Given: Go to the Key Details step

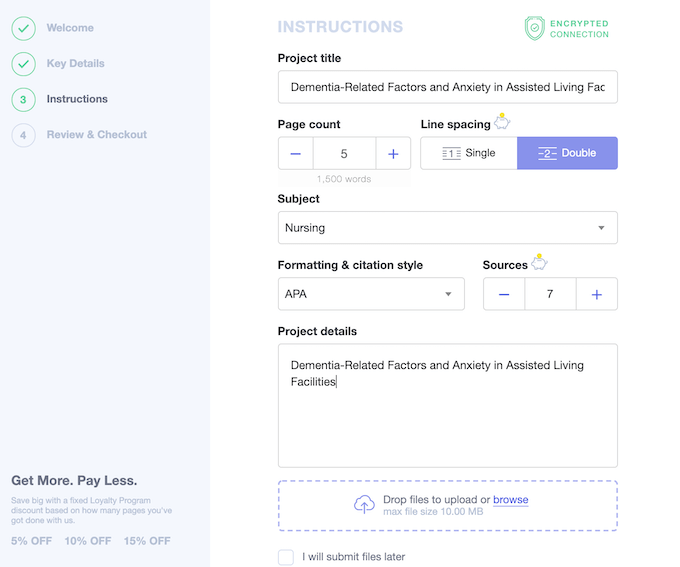Looking at the screenshot, I should coord(75,64).
